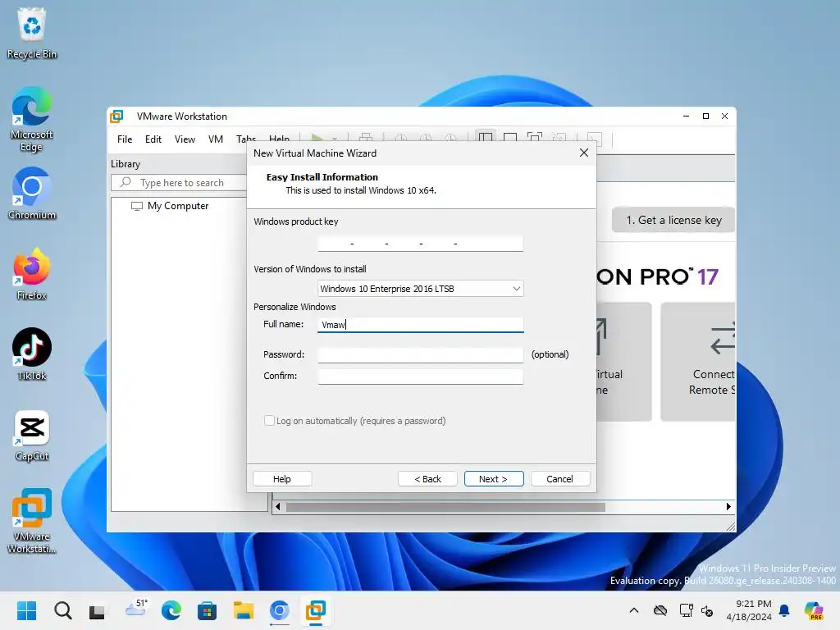This screenshot has width=840, height=630.
Task: Click the green power-on play toolbar icon
Action: (x=317, y=138)
